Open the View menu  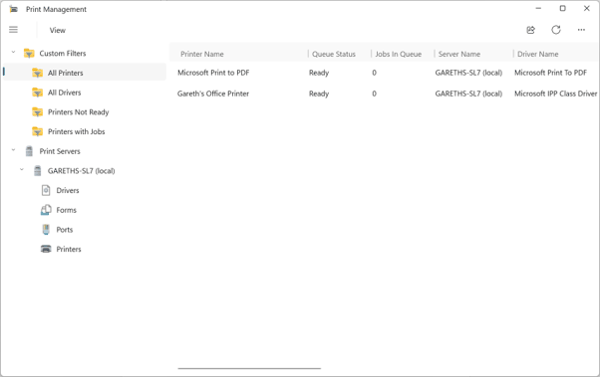pos(57,30)
